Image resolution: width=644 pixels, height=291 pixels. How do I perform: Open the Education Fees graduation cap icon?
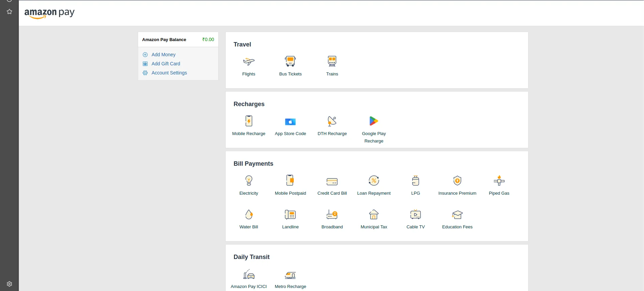click(457, 215)
